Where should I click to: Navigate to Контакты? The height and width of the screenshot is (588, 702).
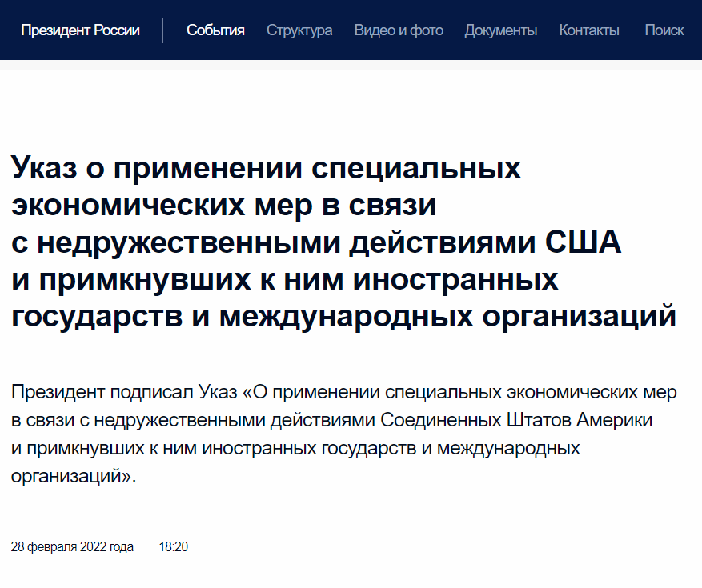589,30
